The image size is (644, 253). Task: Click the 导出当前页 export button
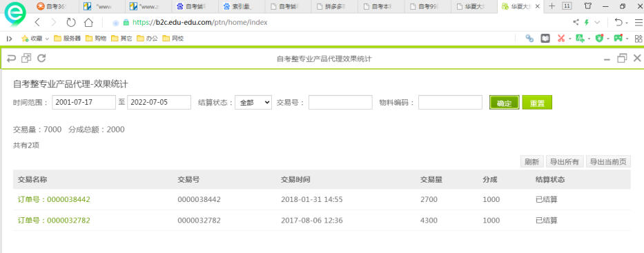[x=608, y=162]
